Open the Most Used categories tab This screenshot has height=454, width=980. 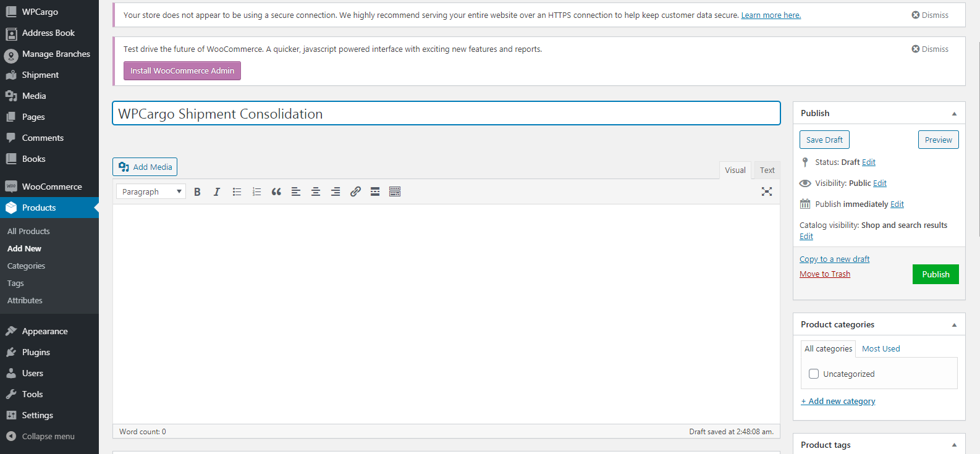[x=881, y=349]
